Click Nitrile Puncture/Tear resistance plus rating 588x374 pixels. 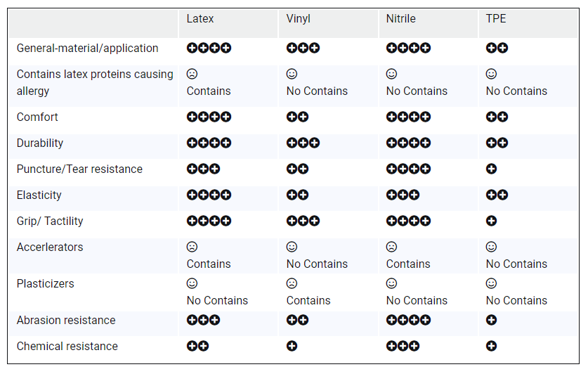tap(408, 169)
